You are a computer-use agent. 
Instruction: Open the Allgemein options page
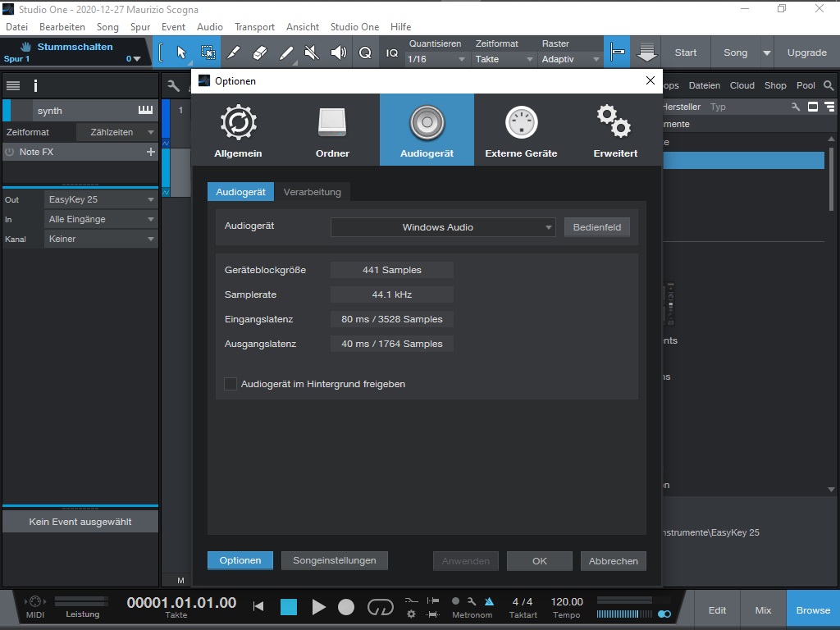pyautogui.click(x=239, y=130)
